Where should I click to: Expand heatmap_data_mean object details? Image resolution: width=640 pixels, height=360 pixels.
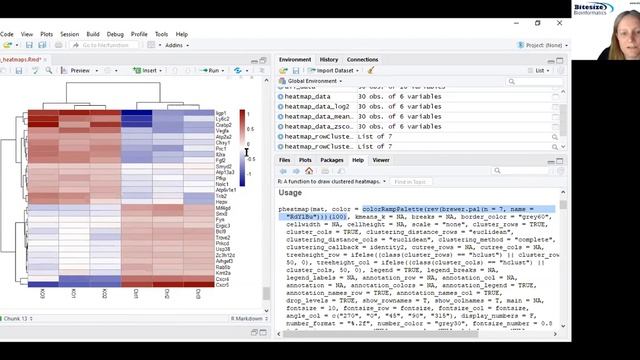click(x=280, y=117)
